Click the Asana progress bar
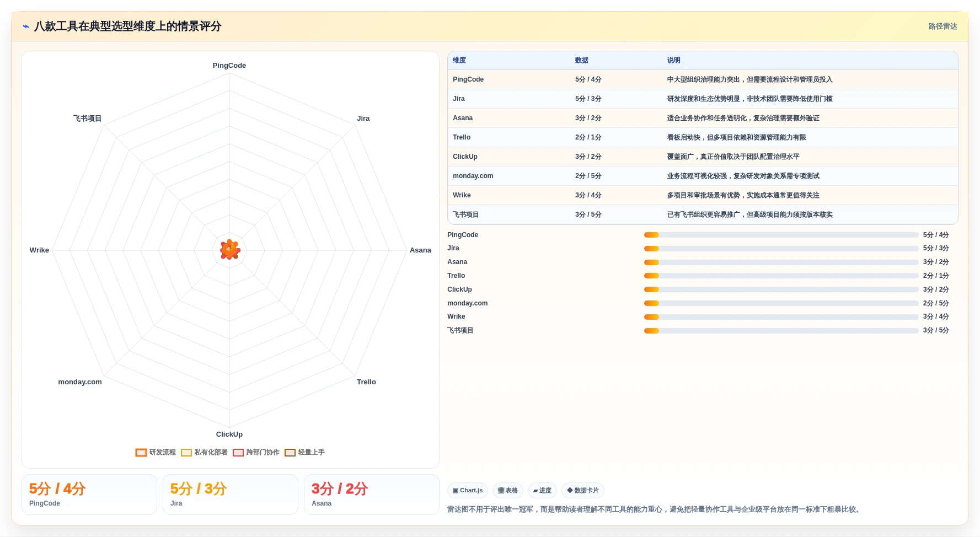 click(781, 262)
